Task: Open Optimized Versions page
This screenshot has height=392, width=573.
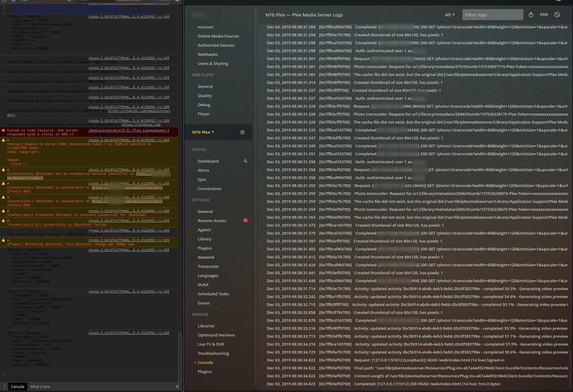Action: (216, 335)
